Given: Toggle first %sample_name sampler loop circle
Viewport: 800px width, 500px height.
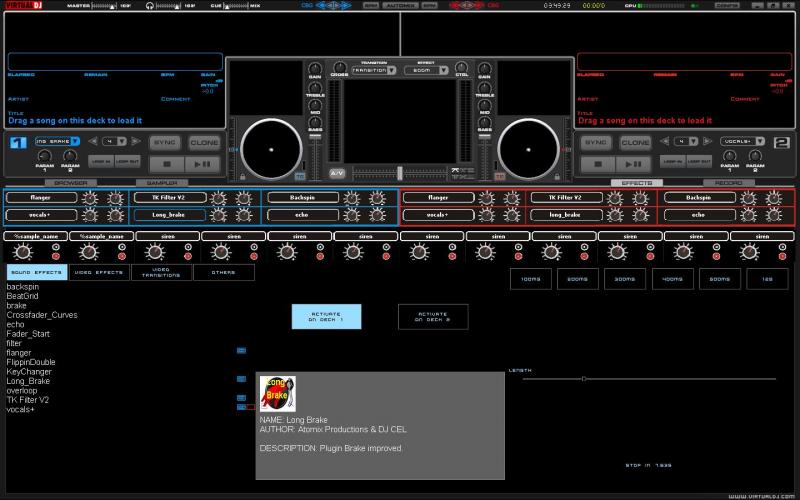Looking at the screenshot, I should pyautogui.click(x=56, y=247).
